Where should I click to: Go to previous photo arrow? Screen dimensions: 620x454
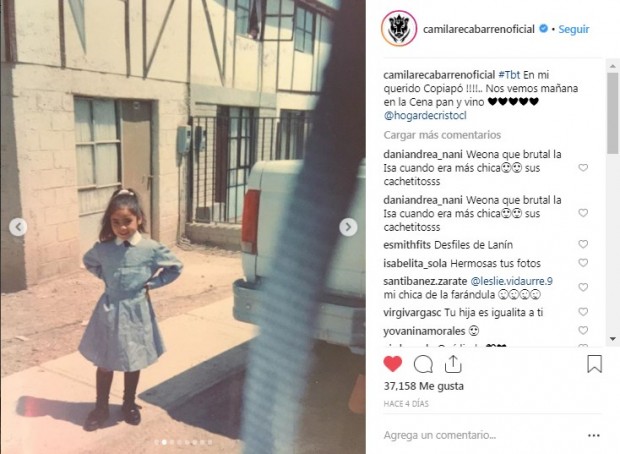[x=18, y=227]
